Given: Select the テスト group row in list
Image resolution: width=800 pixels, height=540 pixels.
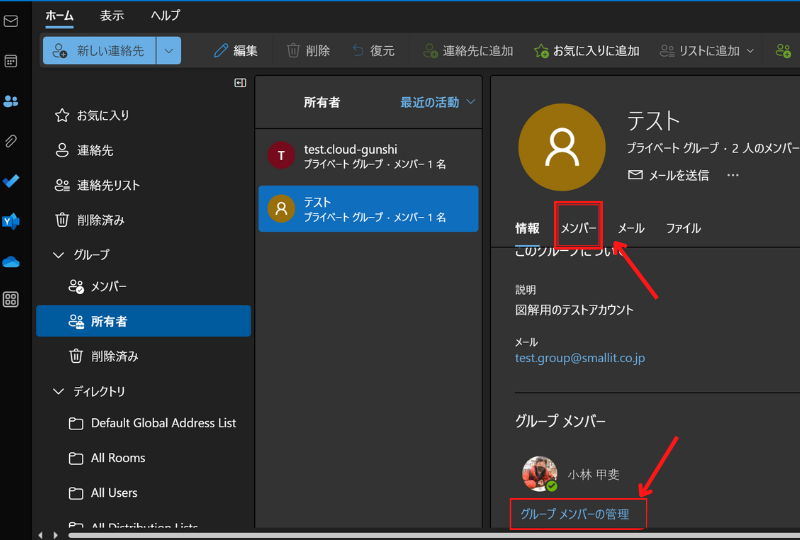Looking at the screenshot, I should tap(368, 209).
